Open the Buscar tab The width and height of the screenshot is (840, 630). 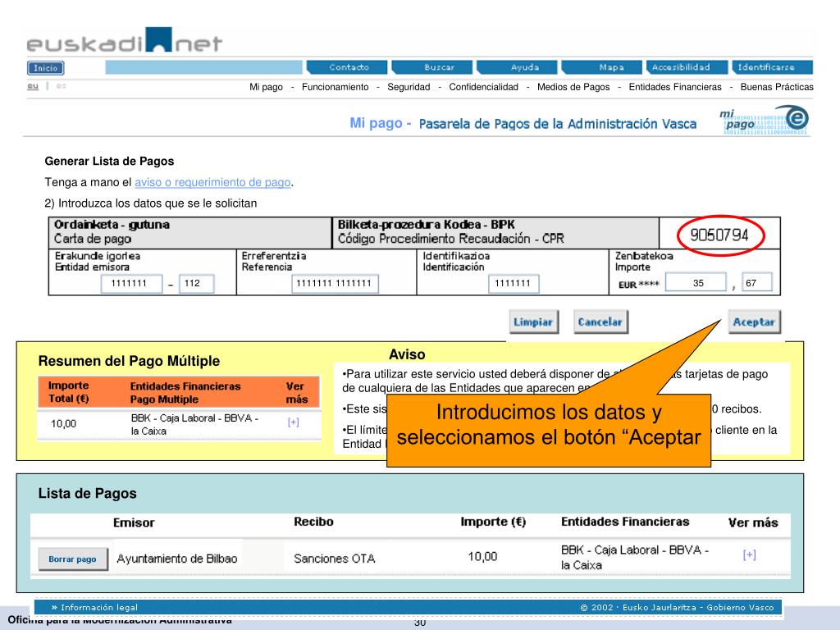coord(433,67)
